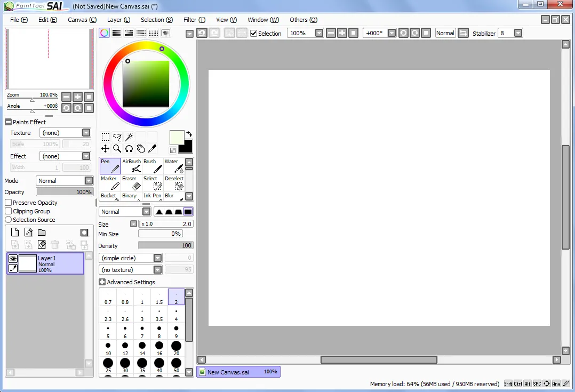Screen dimensions: 575x392
Task: Choose the Deselect pen tool
Action: click(x=174, y=183)
